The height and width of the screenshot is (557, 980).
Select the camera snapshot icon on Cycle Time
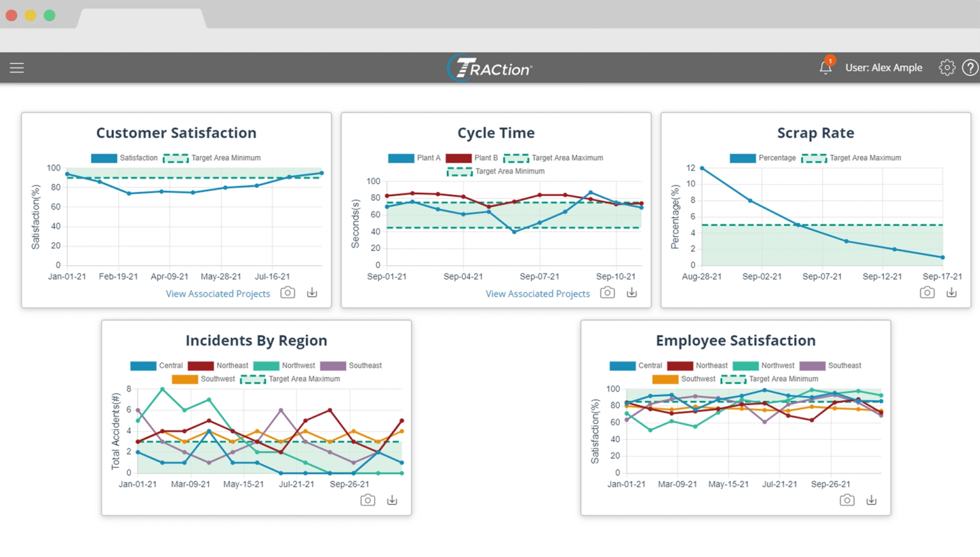tap(607, 293)
